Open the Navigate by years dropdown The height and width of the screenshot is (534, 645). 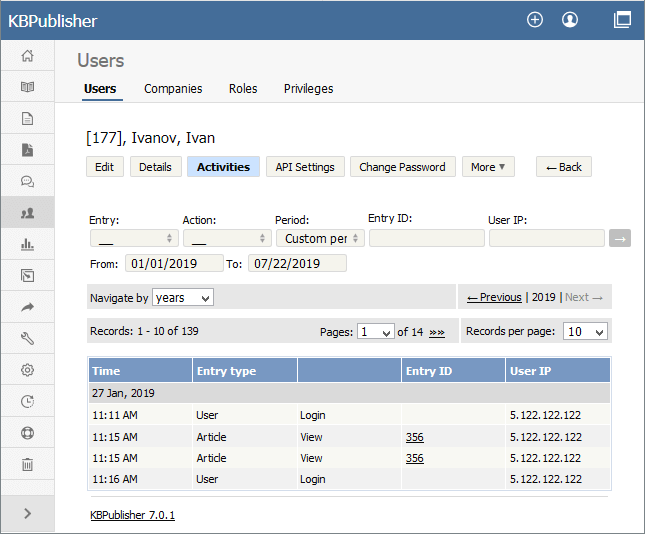click(183, 297)
